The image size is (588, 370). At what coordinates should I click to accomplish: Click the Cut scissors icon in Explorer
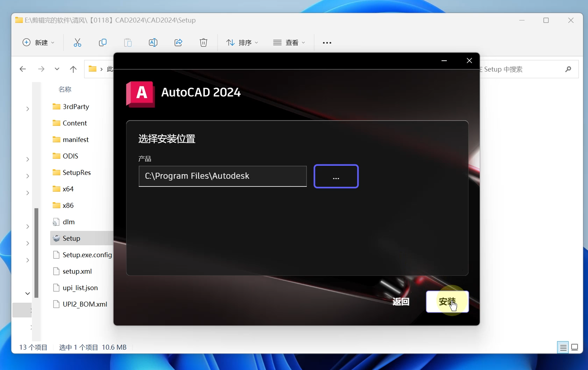(x=77, y=43)
